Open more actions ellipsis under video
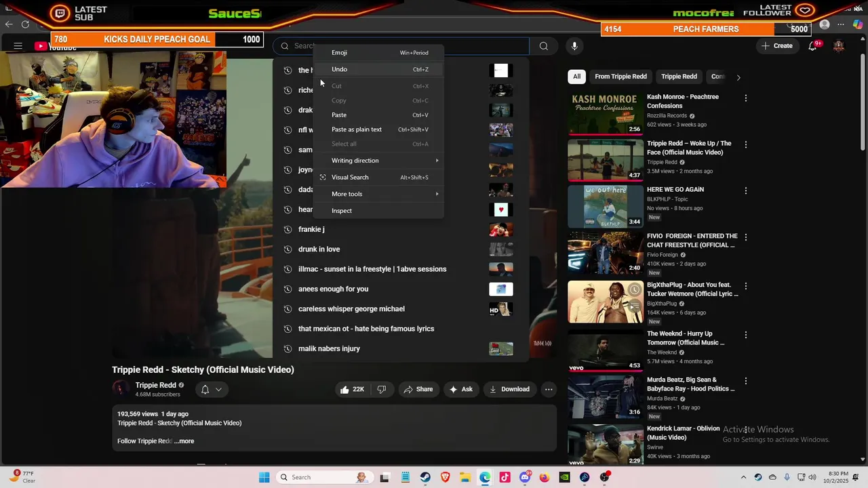Viewport: 868px width, 488px height. [549, 389]
